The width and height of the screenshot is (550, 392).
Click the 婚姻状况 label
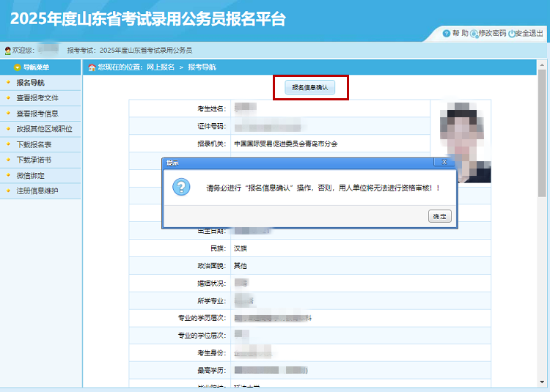tap(211, 284)
